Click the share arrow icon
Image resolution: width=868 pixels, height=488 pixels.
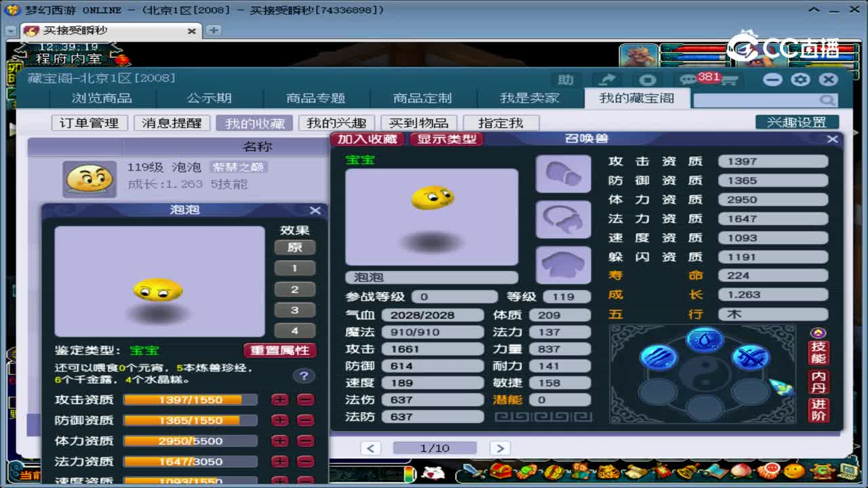click(x=607, y=80)
